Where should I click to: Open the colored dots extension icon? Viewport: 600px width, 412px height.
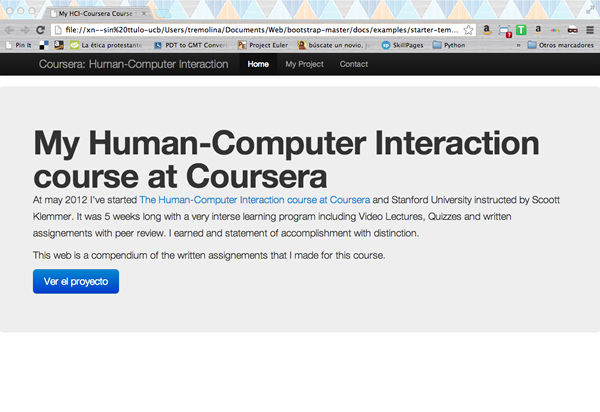(x=555, y=30)
